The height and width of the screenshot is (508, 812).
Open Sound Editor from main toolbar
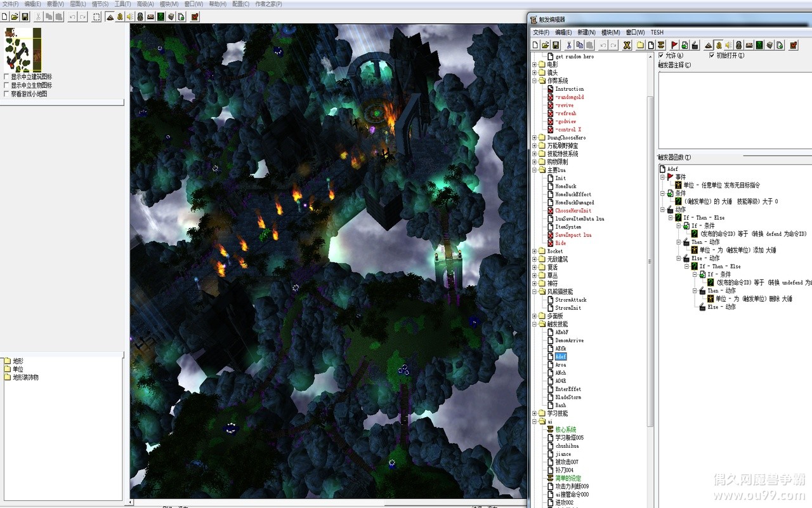129,17
